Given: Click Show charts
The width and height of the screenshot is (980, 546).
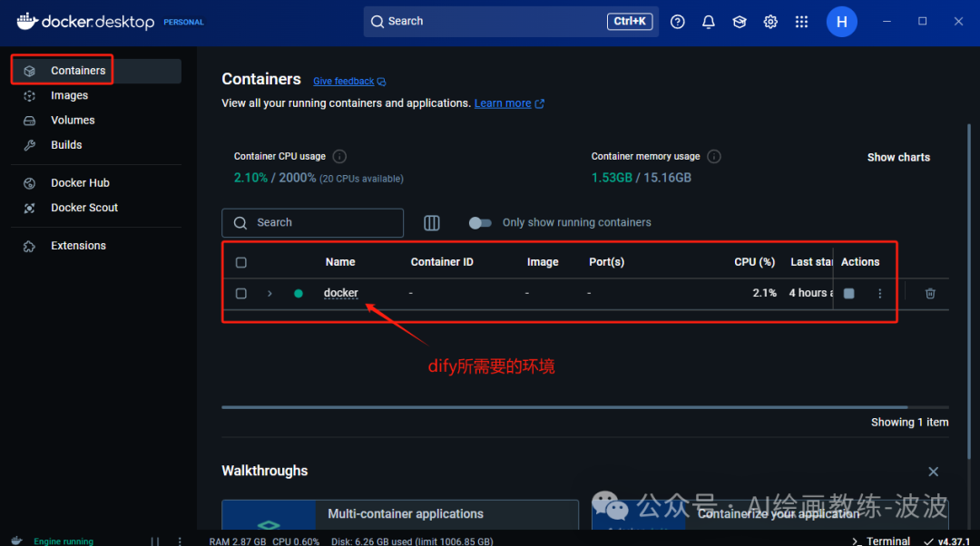Looking at the screenshot, I should pyautogui.click(x=898, y=158).
